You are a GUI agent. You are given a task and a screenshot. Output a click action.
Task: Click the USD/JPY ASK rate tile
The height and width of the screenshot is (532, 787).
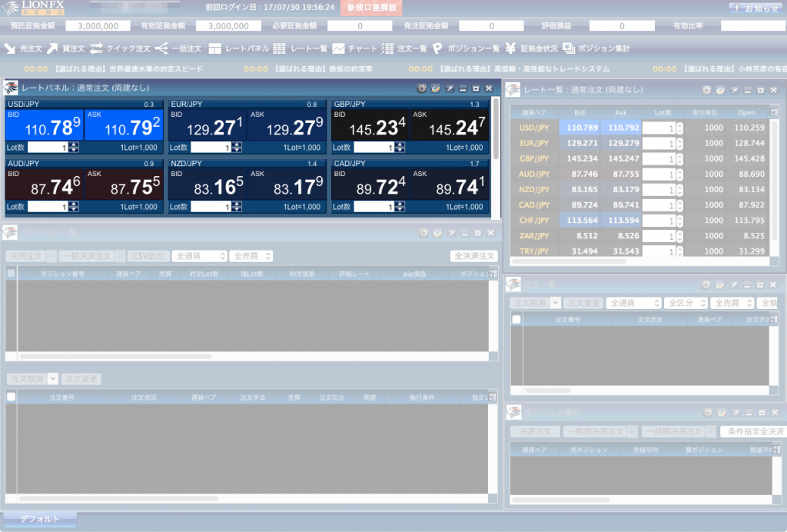125,125
